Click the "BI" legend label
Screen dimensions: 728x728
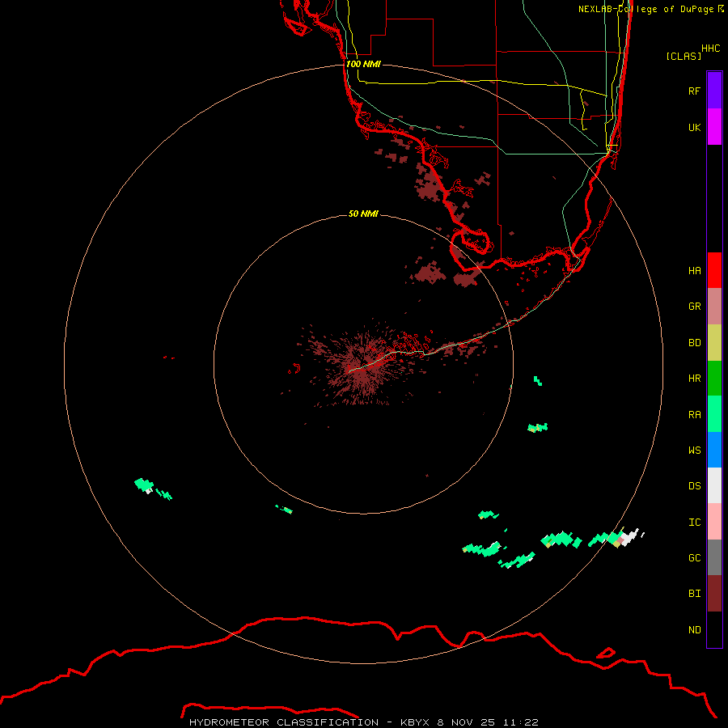(694, 594)
